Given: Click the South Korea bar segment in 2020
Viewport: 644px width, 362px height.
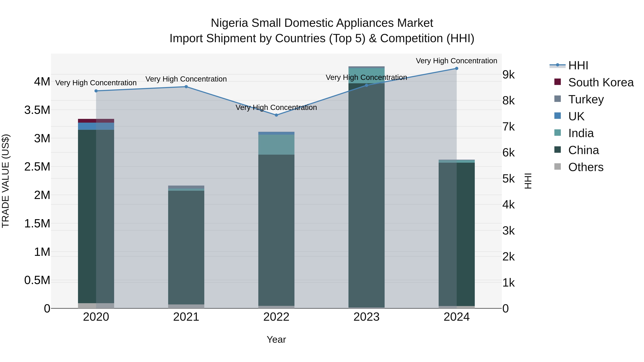Looking at the screenshot, I should tap(96, 121).
